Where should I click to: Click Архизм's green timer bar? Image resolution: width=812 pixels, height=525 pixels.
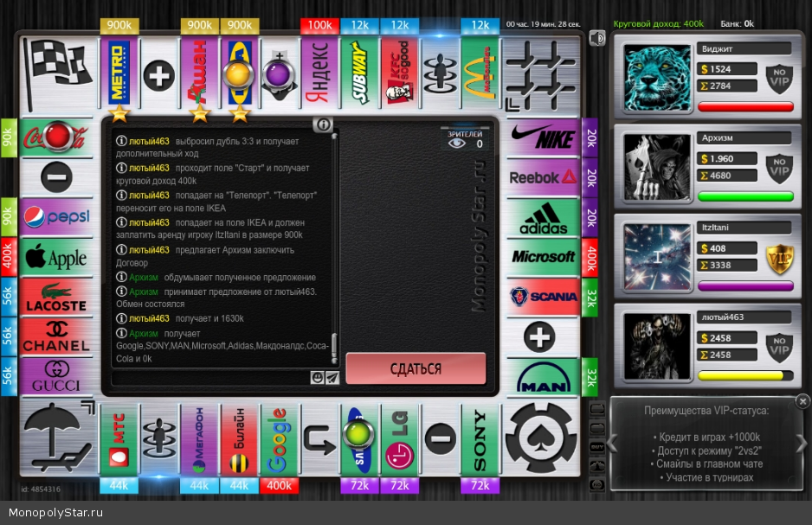[745, 196]
